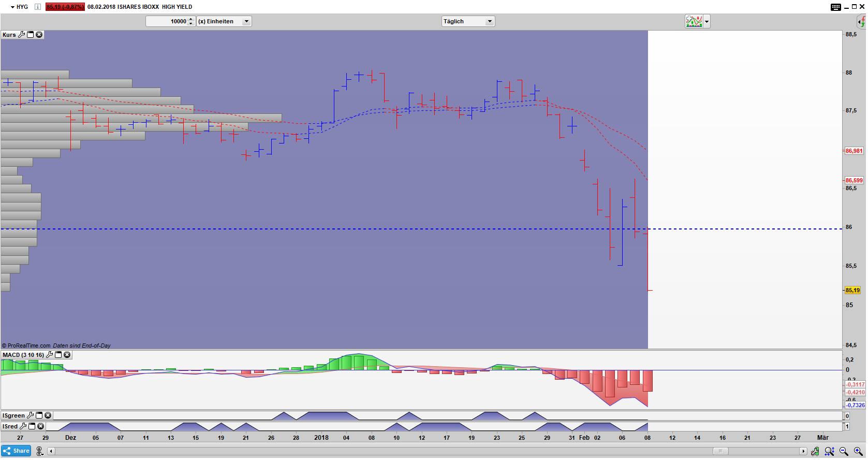Open the HYG instrument info icon
Image resolution: width=868 pixels, height=460 pixels.
(38, 7)
